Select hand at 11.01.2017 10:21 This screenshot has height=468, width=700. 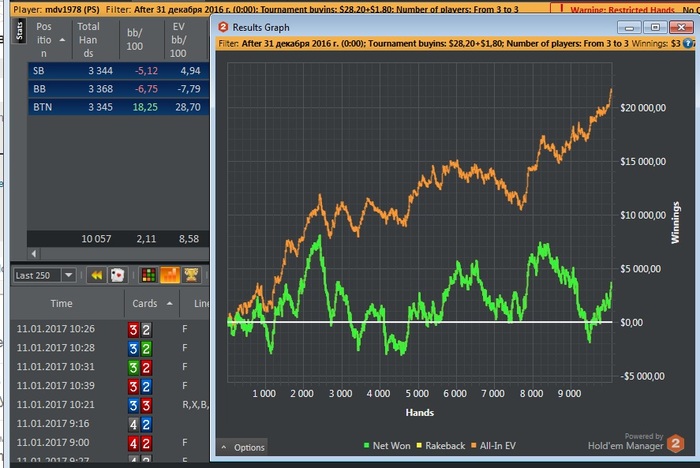[x=110, y=405]
